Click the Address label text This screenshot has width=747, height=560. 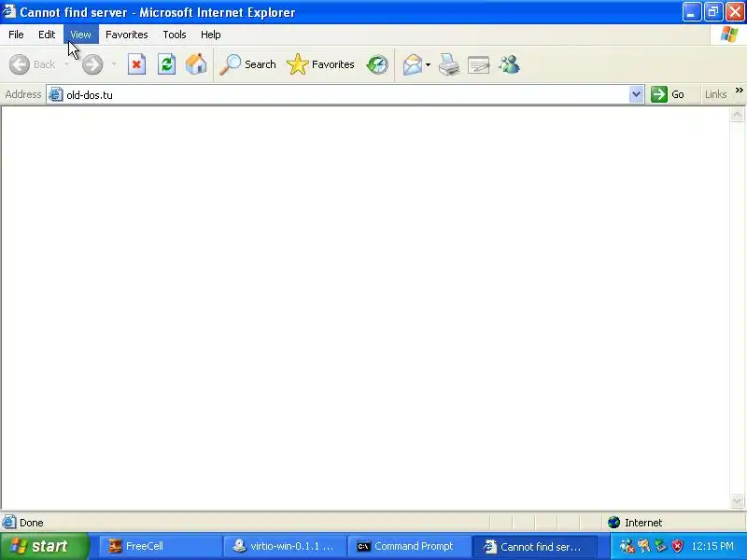pyautogui.click(x=22, y=94)
